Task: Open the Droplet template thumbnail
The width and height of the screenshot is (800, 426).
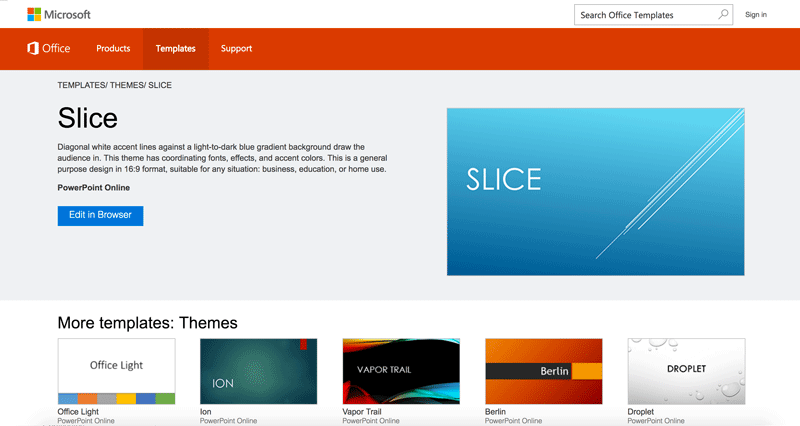Action: (686, 371)
